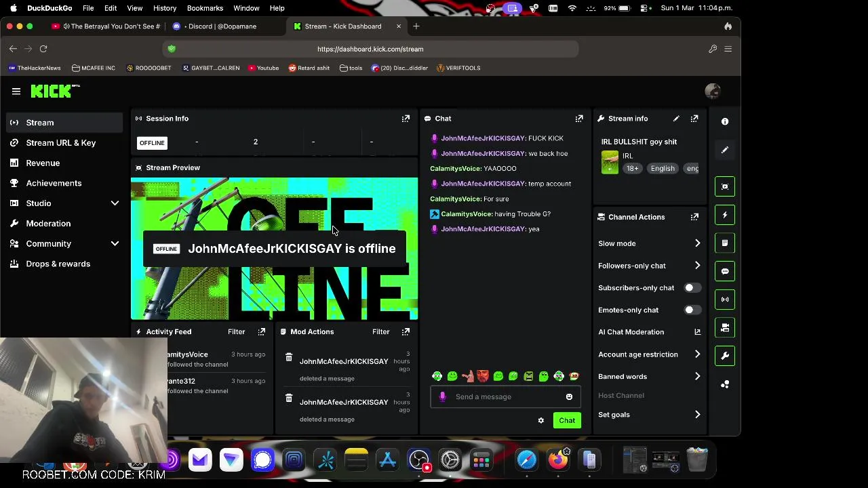
Task: Pop out the Chat panel
Action: pyautogui.click(x=579, y=119)
